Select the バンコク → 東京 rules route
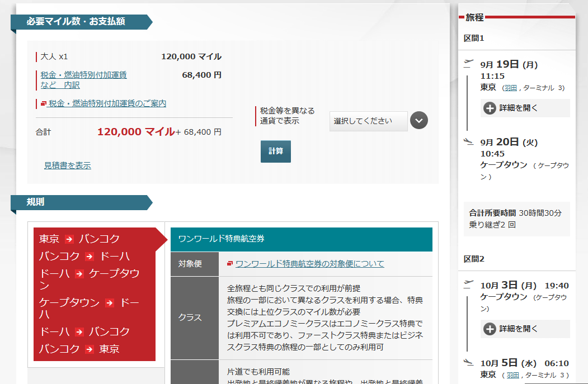Image resolution: width=588 pixels, height=384 pixels. [x=79, y=349]
